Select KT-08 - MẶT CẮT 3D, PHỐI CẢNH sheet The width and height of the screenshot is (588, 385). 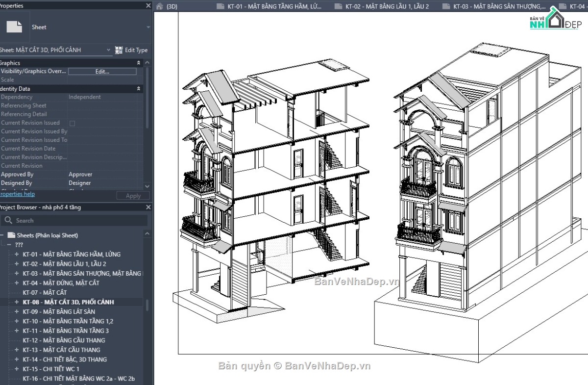[68, 302]
